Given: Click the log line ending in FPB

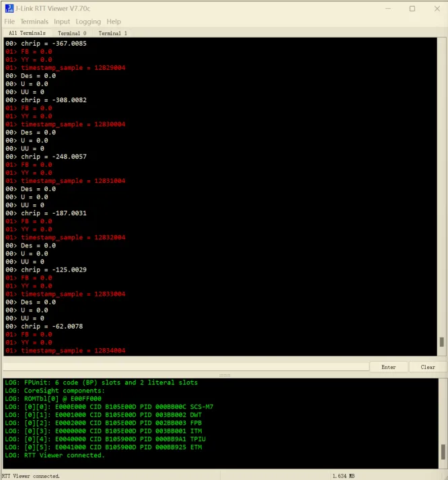Looking at the screenshot, I should point(103,423).
